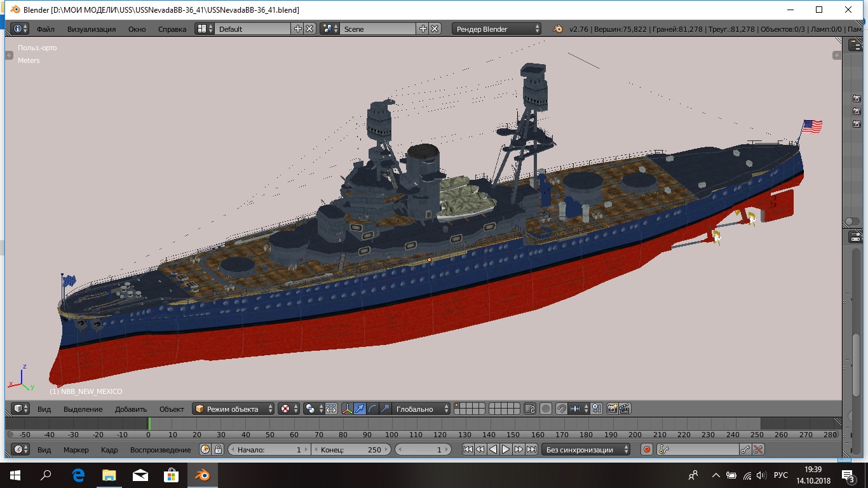Open the Выделение menu in 3D view
The height and width of the screenshot is (488, 868).
click(83, 409)
